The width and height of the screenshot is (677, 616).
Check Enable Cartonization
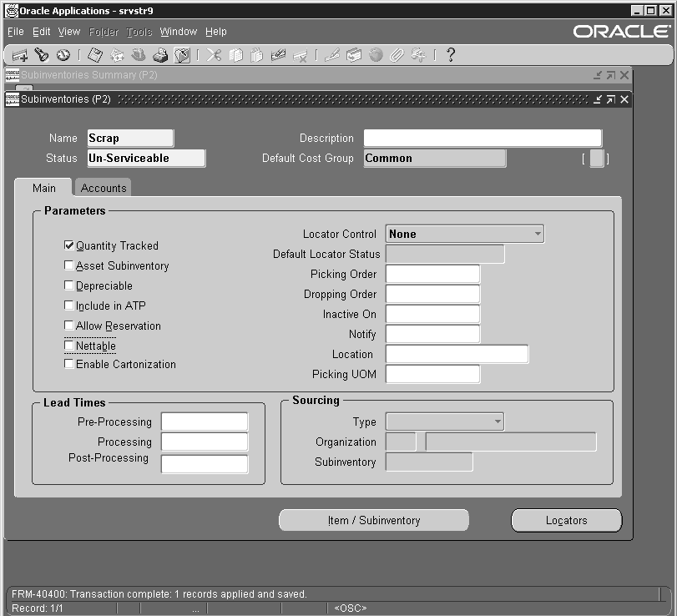click(x=68, y=363)
